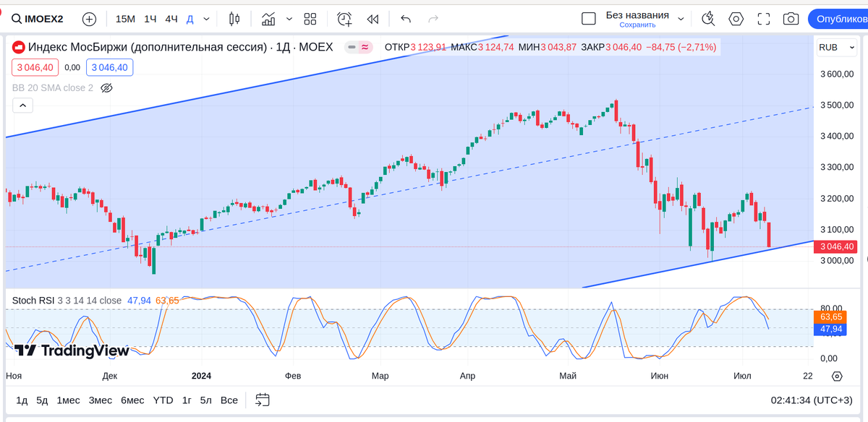This screenshot has height=422, width=868.
Task: Collapse the indicator legend chevron
Action: (x=22, y=105)
